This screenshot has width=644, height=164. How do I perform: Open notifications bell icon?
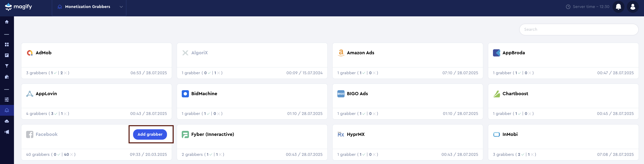[618, 7]
